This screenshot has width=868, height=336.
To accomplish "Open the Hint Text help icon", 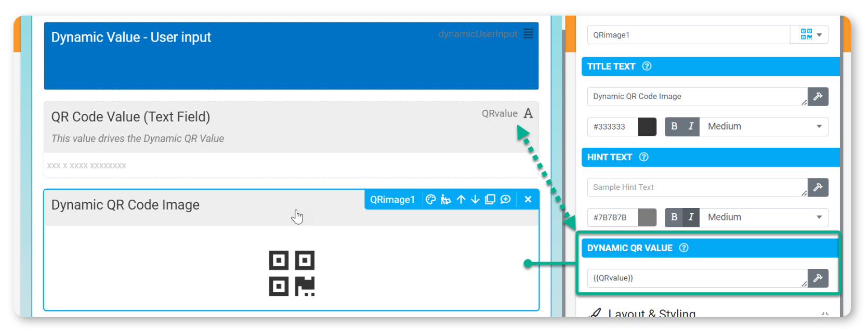I will tap(644, 157).
